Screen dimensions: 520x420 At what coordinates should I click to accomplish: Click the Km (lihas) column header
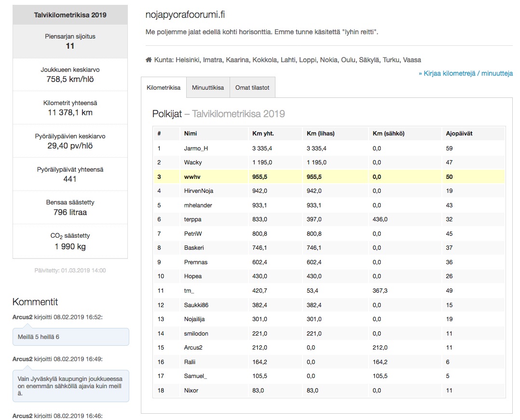pyautogui.click(x=321, y=134)
